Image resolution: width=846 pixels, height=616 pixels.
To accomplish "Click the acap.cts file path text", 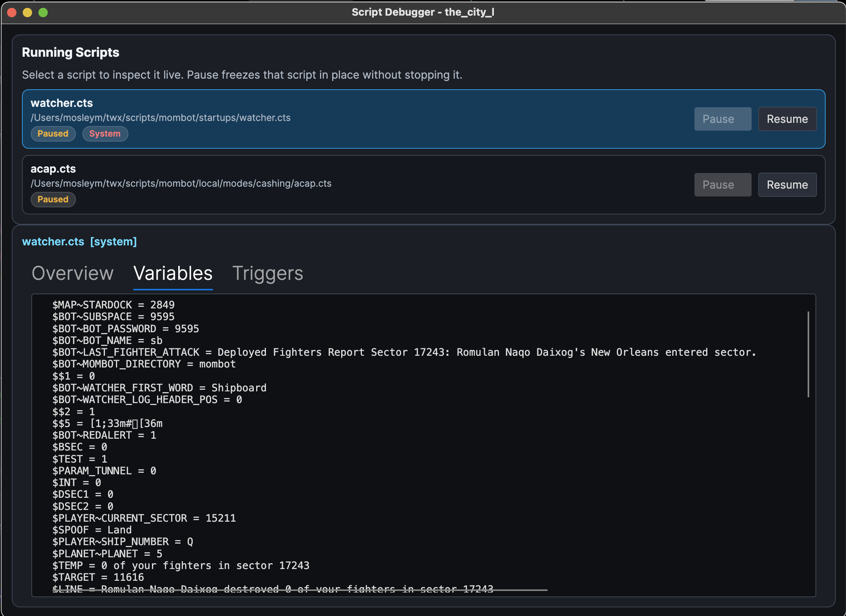I will coord(181,184).
